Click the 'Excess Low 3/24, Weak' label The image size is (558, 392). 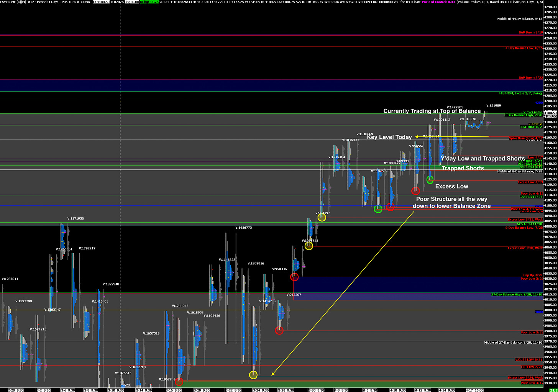tap(525, 378)
